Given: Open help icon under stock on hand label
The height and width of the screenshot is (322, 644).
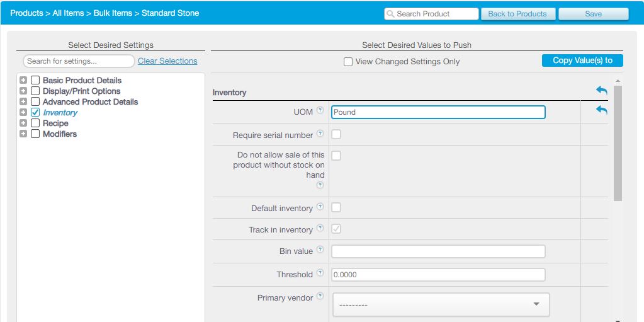Looking at the screenshot, I should coord(320,185).
